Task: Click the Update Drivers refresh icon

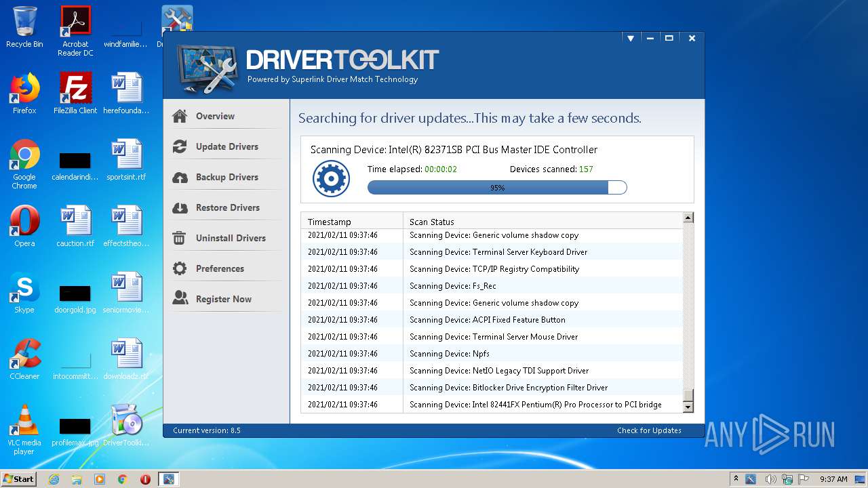Action: 180,146
